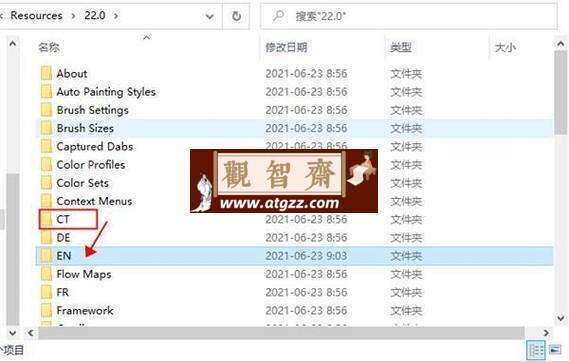Click the navigation pane scroll up arrow

click(x=13, y=44)
